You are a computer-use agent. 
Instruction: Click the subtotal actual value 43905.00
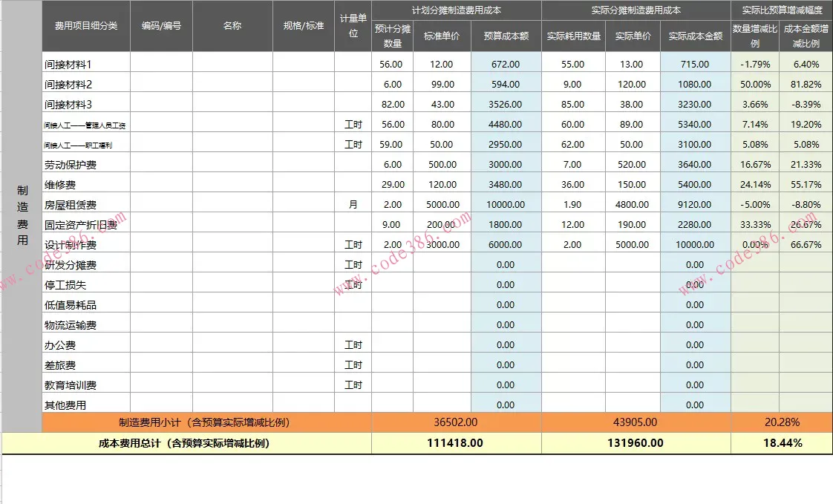click(636, 423)
